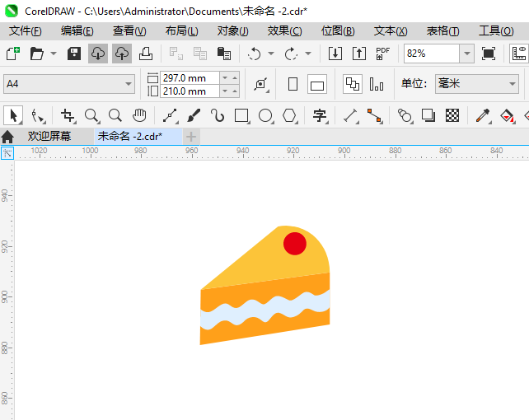Select the Connector tool
Screen dimensions: 529x420
point(374,115)
